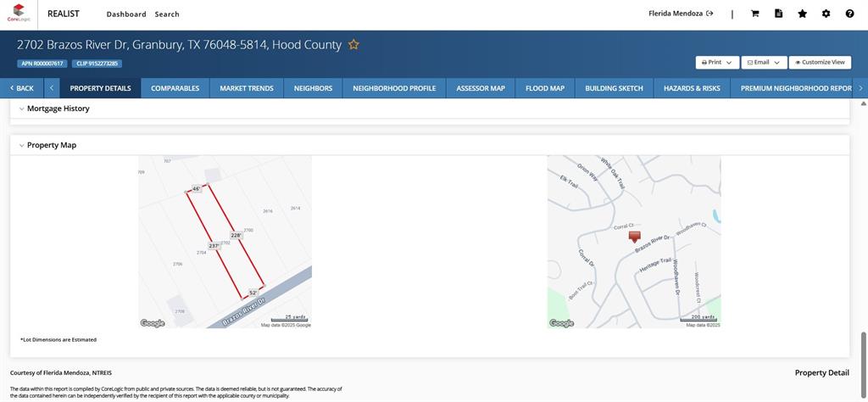Open the settings gear icon

click(826, 14)
